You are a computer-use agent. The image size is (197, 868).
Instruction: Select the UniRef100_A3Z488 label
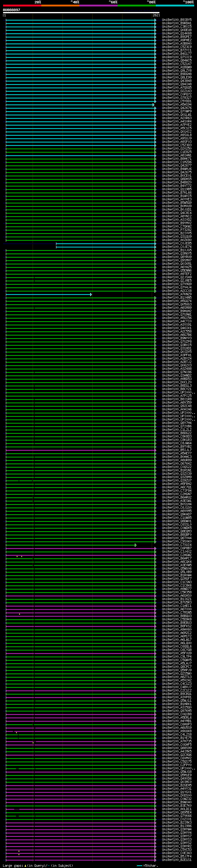[176, 369]
